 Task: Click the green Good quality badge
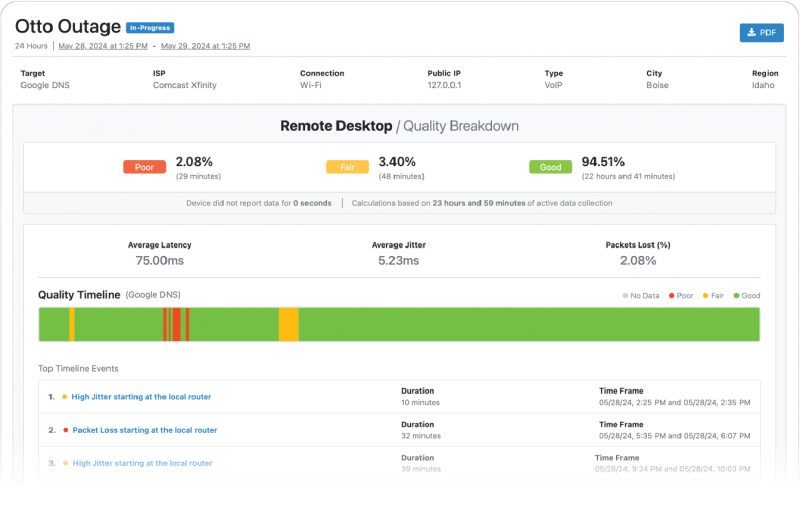point(551,167)
